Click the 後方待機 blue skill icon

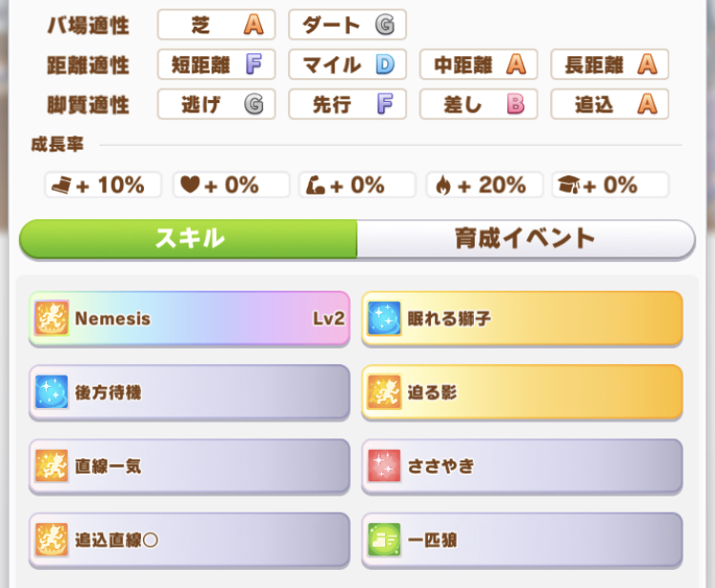click(x=51, y=392)
